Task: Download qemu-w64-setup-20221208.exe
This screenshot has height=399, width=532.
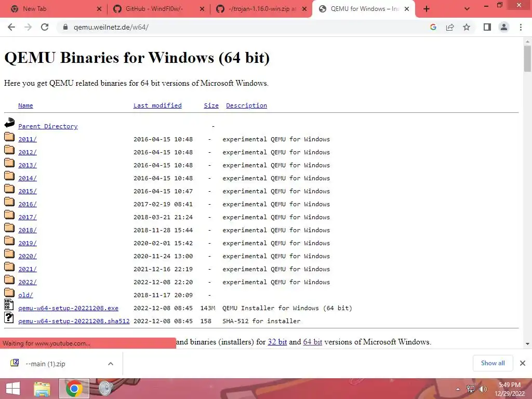Action: (68, 308)
